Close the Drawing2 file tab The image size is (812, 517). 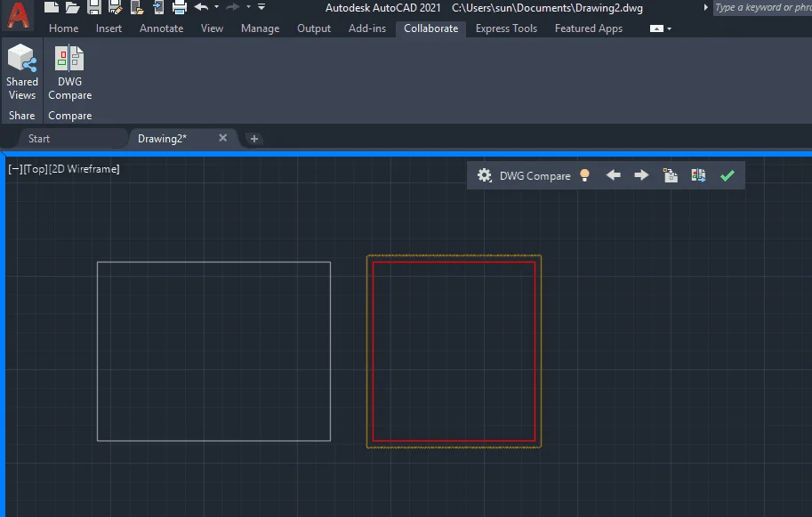222,138
